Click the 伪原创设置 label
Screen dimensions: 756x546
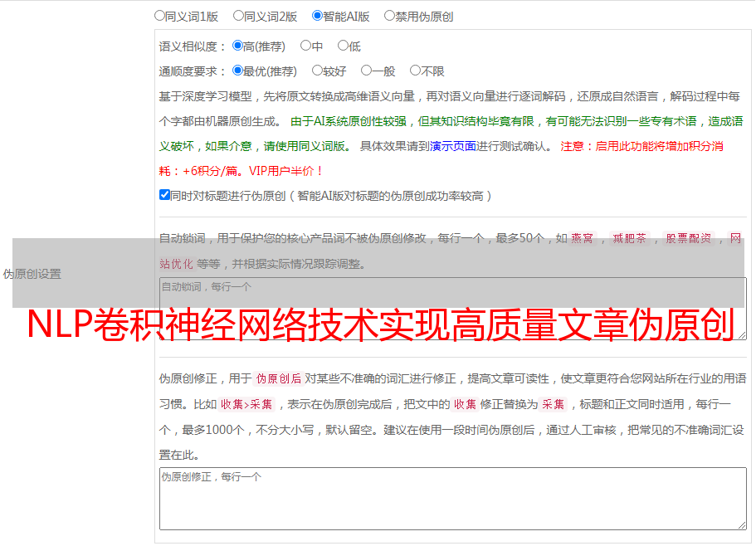[32, 274]
